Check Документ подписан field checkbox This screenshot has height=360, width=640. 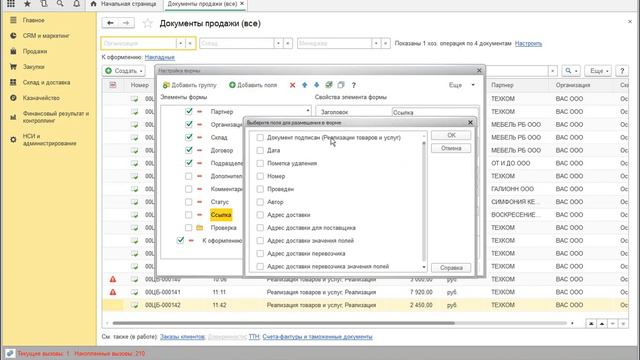[260, 138]
